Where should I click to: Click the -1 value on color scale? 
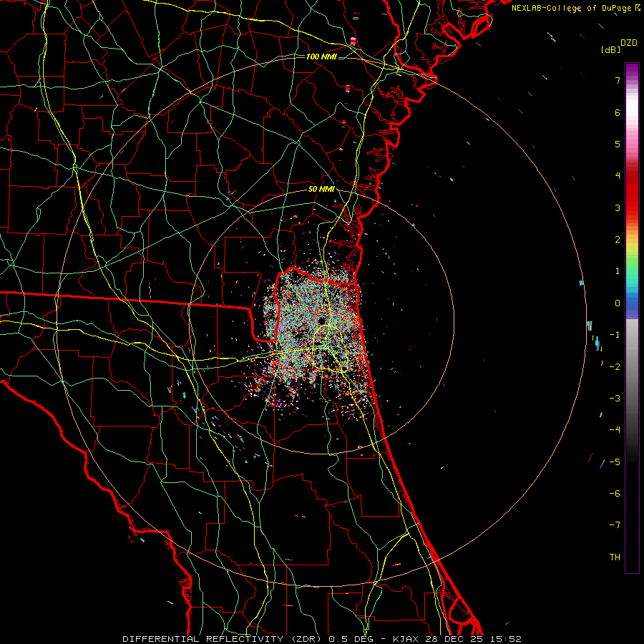[615, 335]
